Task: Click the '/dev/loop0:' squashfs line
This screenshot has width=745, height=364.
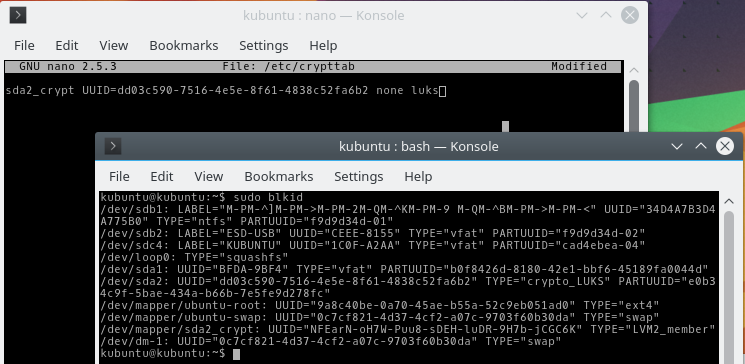Action: [194, 257]
